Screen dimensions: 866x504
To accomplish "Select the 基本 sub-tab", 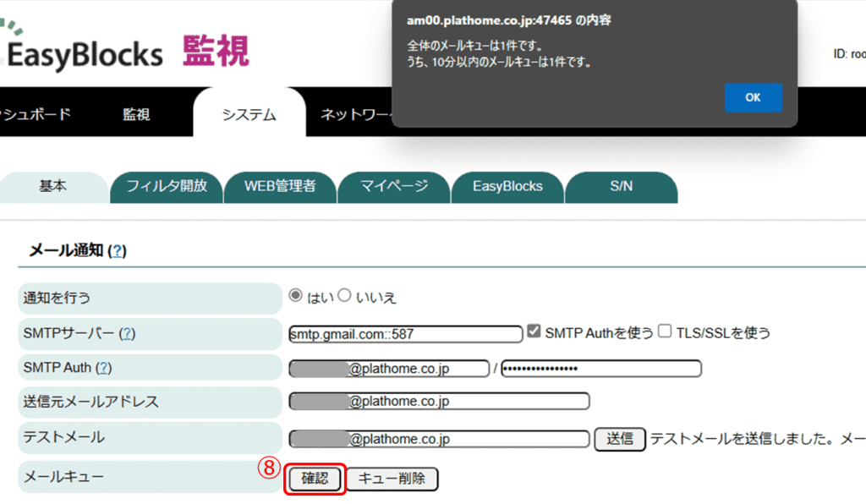I will coord(54,188).
